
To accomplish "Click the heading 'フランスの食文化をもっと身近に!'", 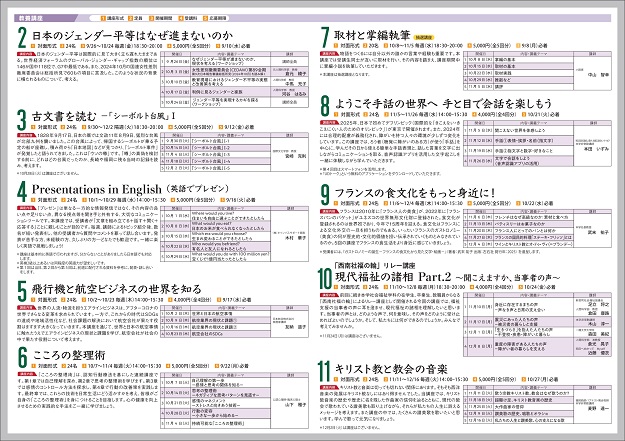I will click(415, 193).
